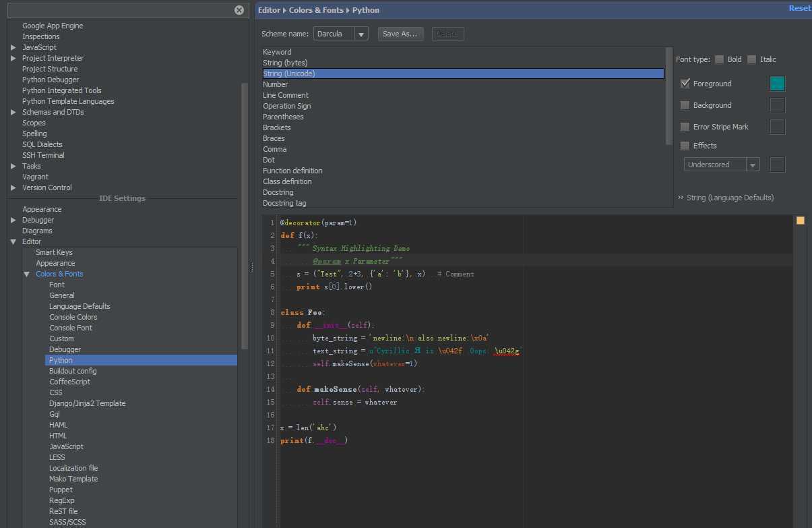Expand the Schemas and DTDs node
Viewport: 812px width, 528px height.
(13, 112)
